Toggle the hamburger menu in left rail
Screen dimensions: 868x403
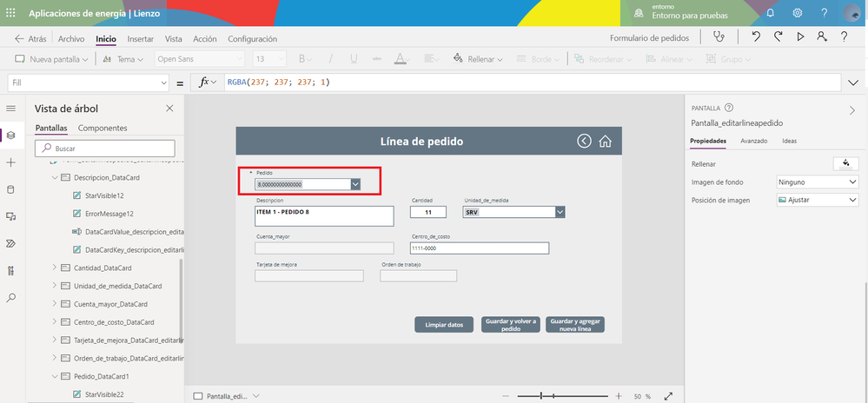(11, 109)
